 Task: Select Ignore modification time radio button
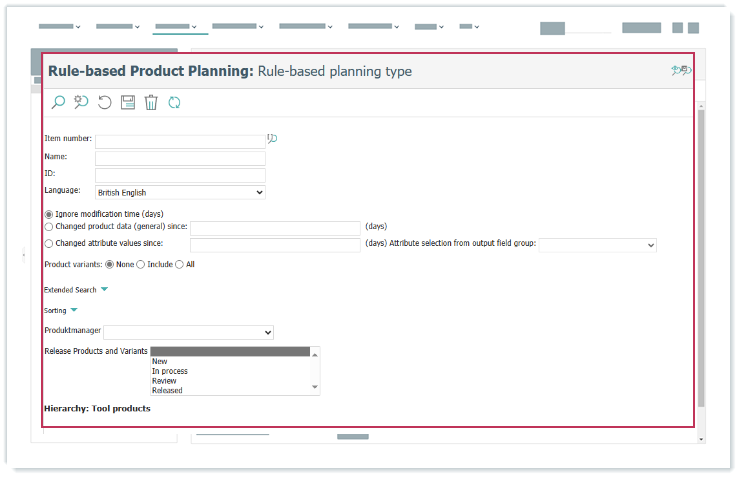[x=49, y=214]
